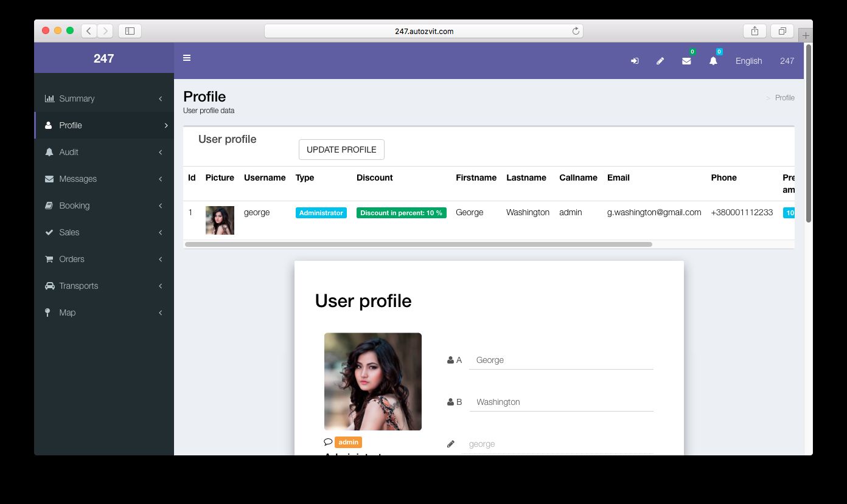The height and width of the screenshot is (504, 847).
Task: Click the Safari address bar
Action: [424, 31]
